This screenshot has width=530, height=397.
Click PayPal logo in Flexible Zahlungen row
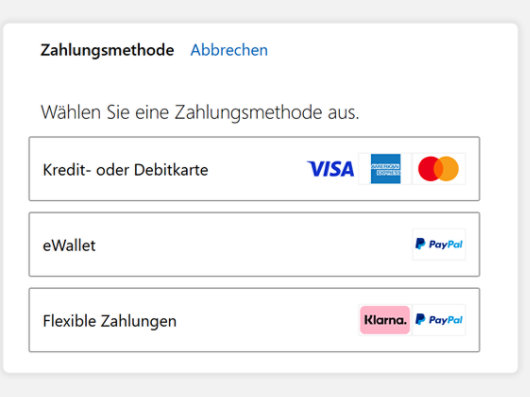point(439,320)
